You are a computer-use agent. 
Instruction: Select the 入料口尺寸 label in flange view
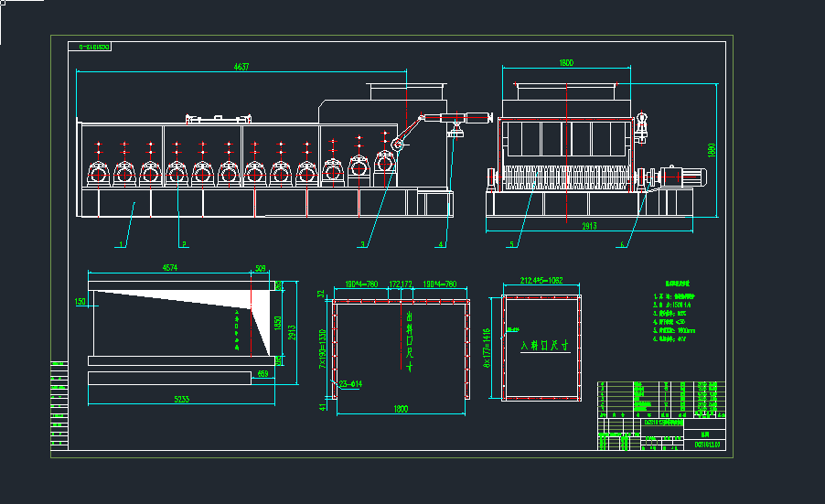coord(544,347)
